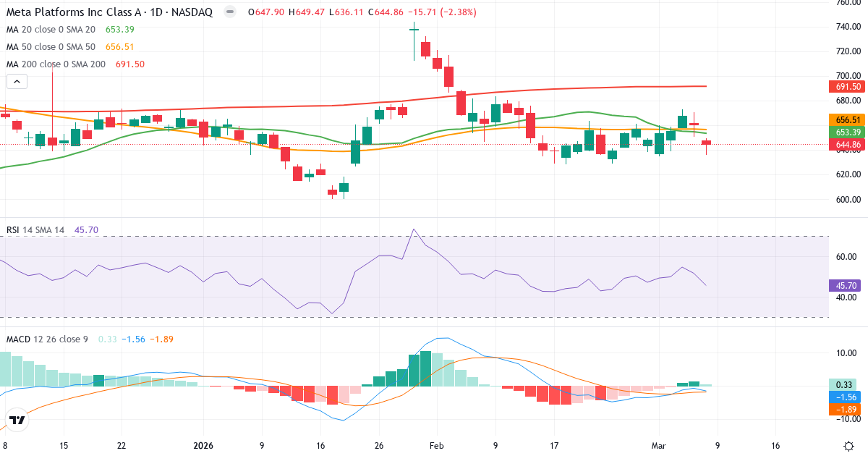
Task: Collapse the indicator legend with the chevron button
Action: click(x=16, y=81)
